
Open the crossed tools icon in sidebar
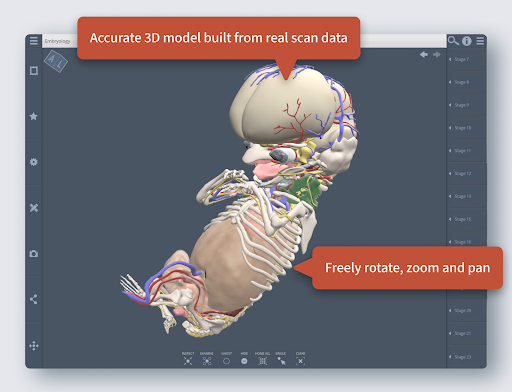coord(34,208)
